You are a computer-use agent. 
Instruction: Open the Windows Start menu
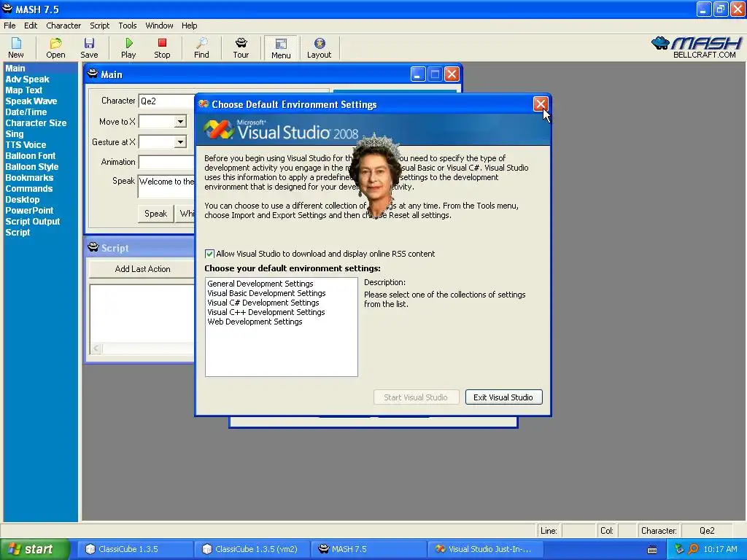point(35,549)
